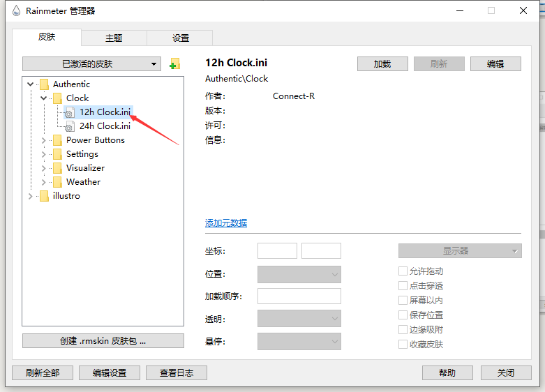Click the 加载 button

(382, 64)
